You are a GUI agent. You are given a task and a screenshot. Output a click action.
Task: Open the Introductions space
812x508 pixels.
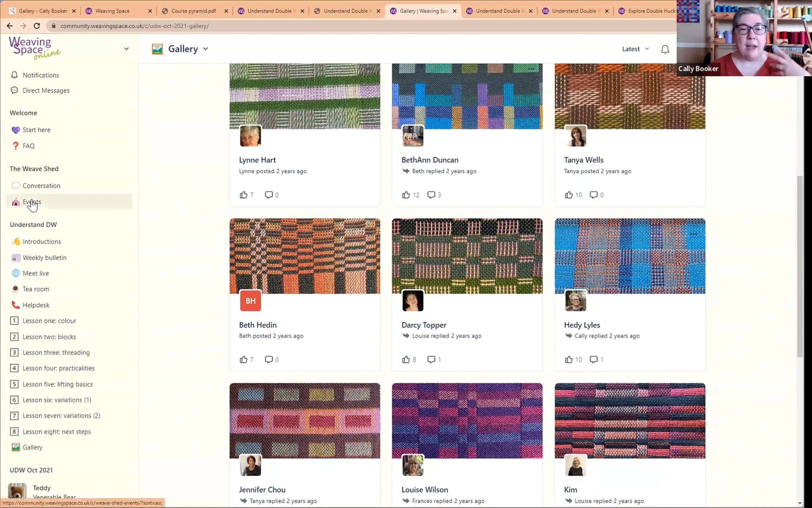[69, 241]
